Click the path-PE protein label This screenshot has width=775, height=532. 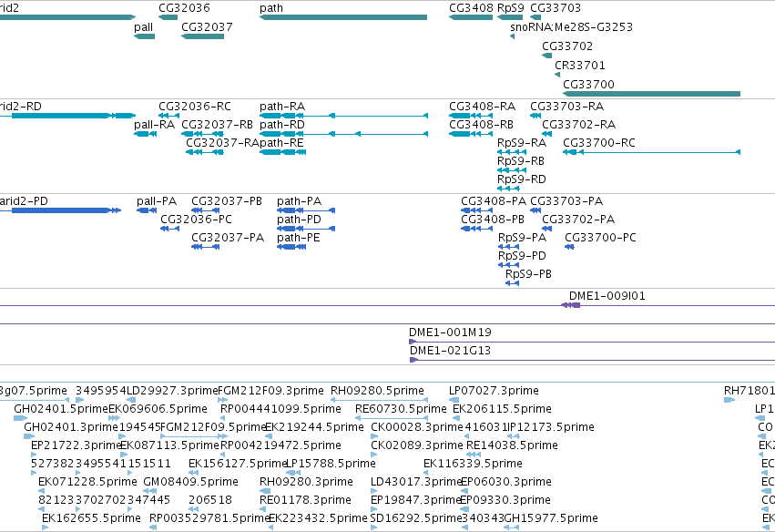coord(299,238)
